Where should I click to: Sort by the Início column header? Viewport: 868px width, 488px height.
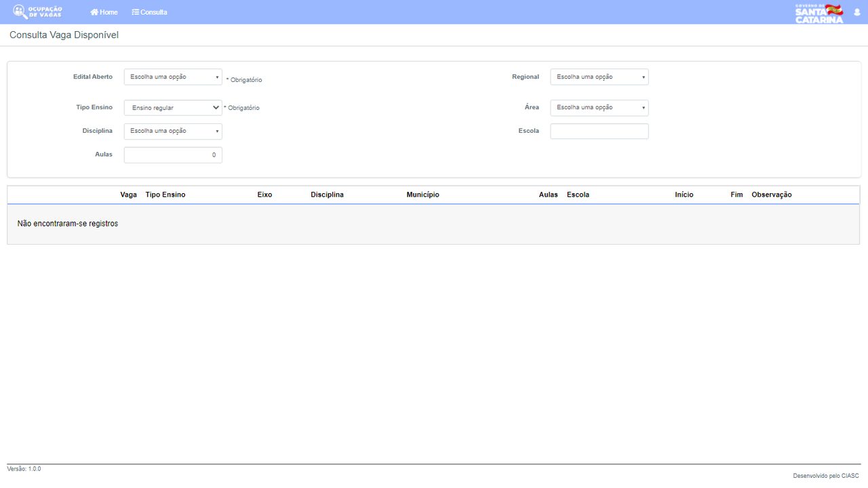684,195
